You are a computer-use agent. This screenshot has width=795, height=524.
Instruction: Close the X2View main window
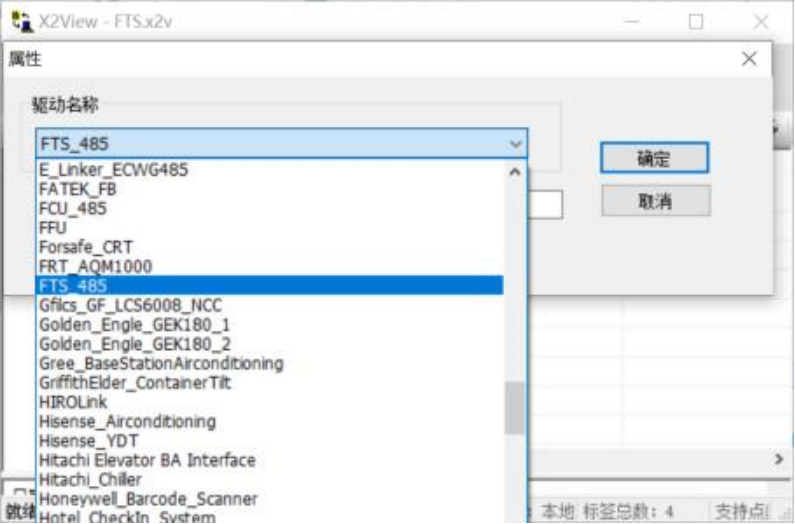(761, 22)
